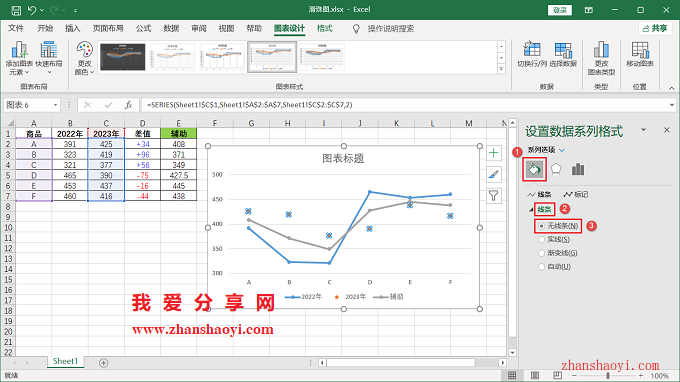Select the fifth chart style thumbnail

pyautogui.click(x=322, y=57)
